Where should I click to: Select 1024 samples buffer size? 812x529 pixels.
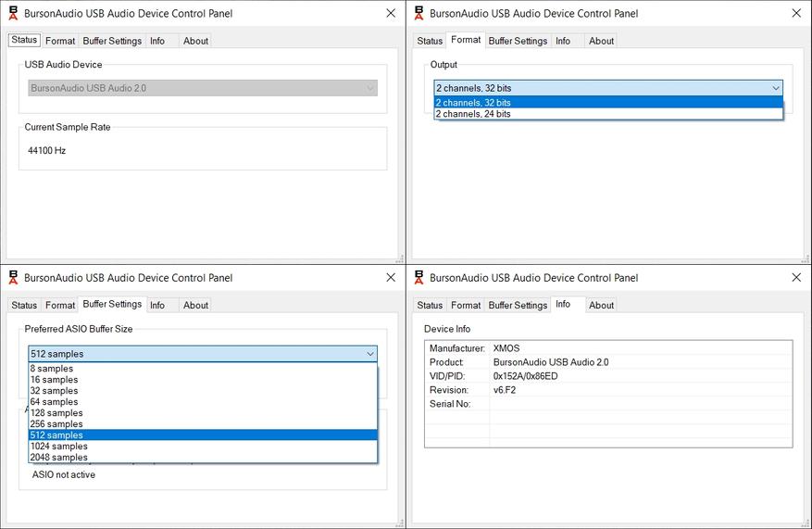tap(203, 447)
